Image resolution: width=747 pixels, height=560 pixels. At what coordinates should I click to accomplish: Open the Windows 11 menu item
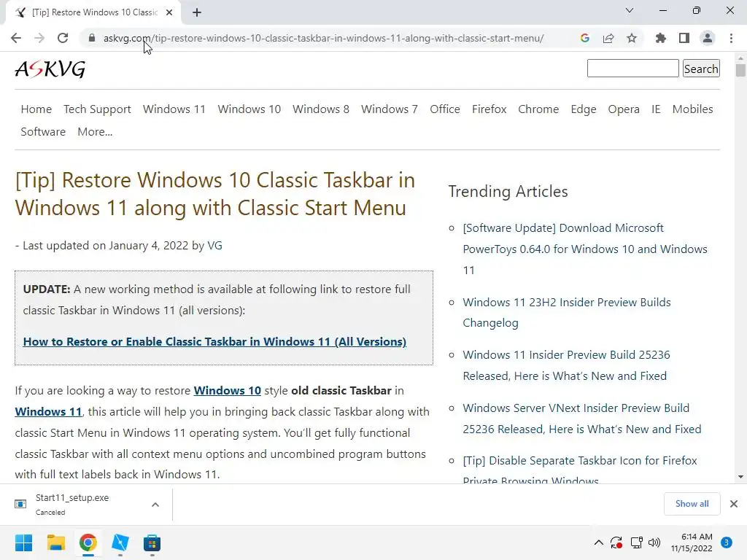[174, 109]
